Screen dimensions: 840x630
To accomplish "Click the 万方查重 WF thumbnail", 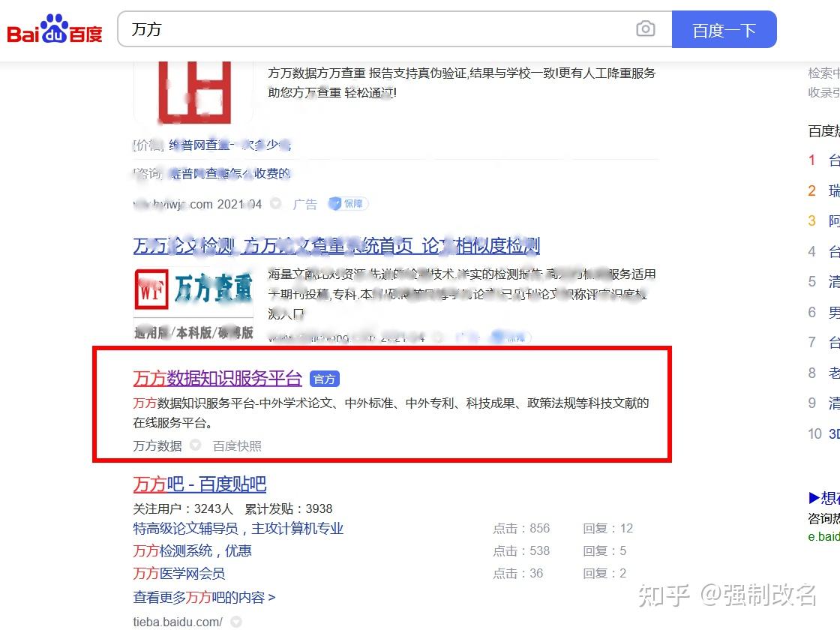I will tap(193, 303).
